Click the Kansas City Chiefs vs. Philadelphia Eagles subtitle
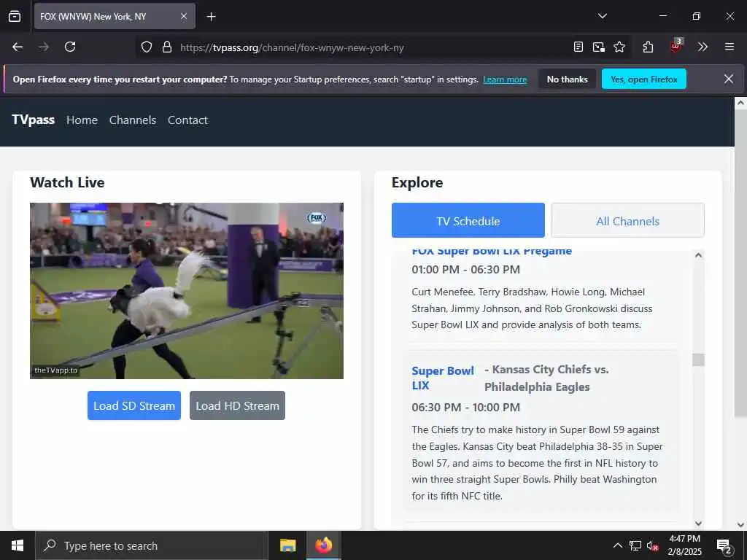The width and height of the screenshot is (747, 560). tap(546, 378)
